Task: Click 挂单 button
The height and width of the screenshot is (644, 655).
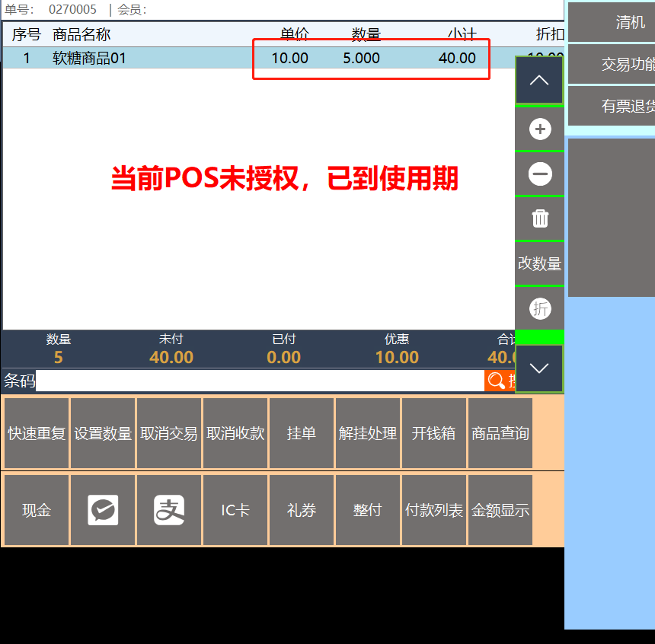Action: 301,433
